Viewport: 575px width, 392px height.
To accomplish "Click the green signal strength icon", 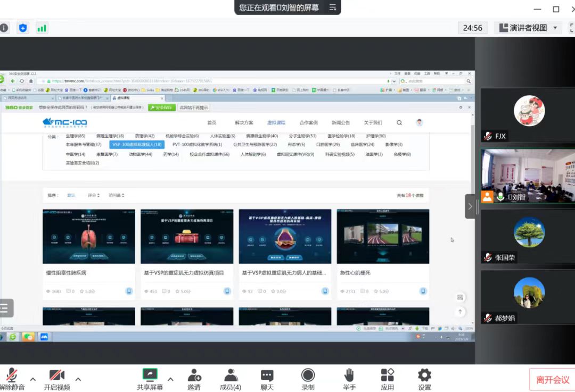I will click(x=42, y=28).
